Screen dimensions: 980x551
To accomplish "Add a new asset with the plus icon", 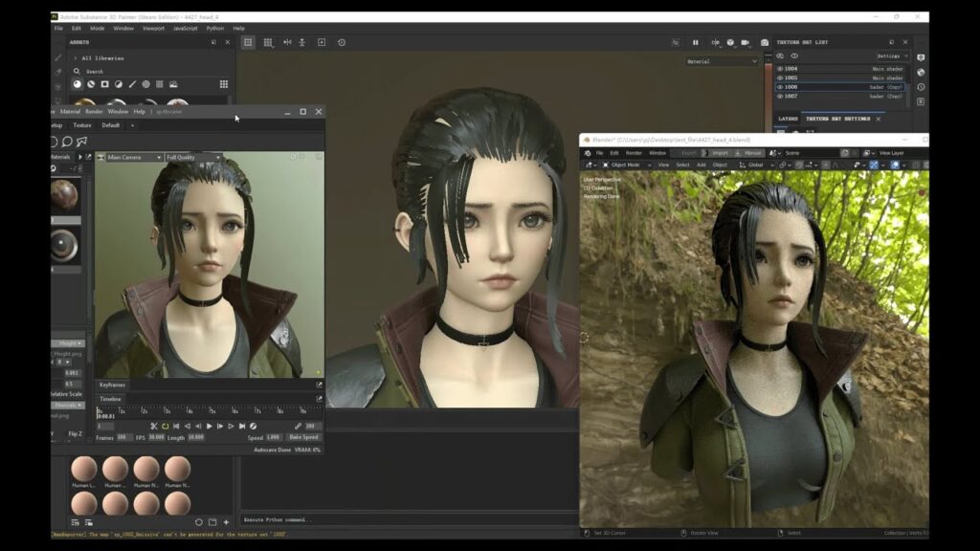I will point(226,522).
